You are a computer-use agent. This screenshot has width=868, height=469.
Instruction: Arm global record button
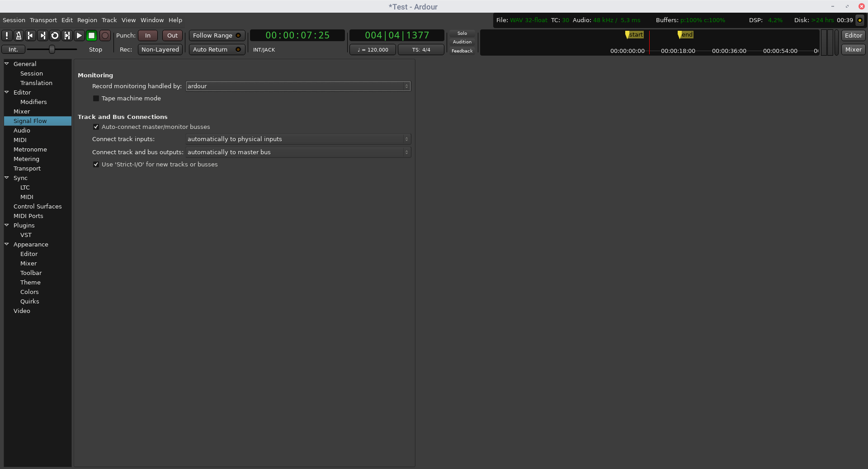pyautogui.click(x=105, y=35)
